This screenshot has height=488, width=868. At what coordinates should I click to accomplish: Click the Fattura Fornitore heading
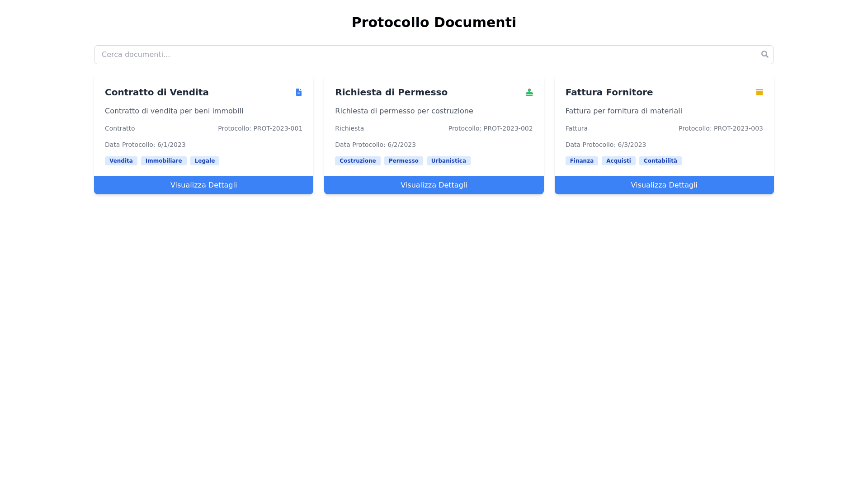pos(609,92)
